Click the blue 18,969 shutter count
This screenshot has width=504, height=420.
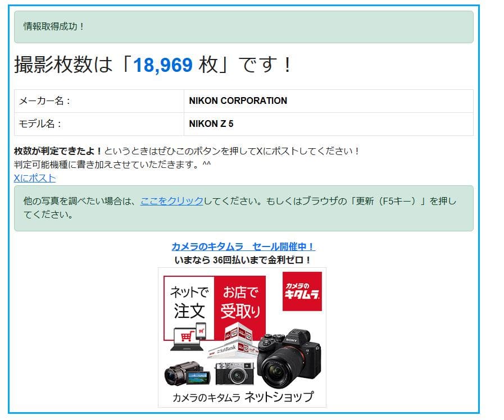click(x=163, y=65)
